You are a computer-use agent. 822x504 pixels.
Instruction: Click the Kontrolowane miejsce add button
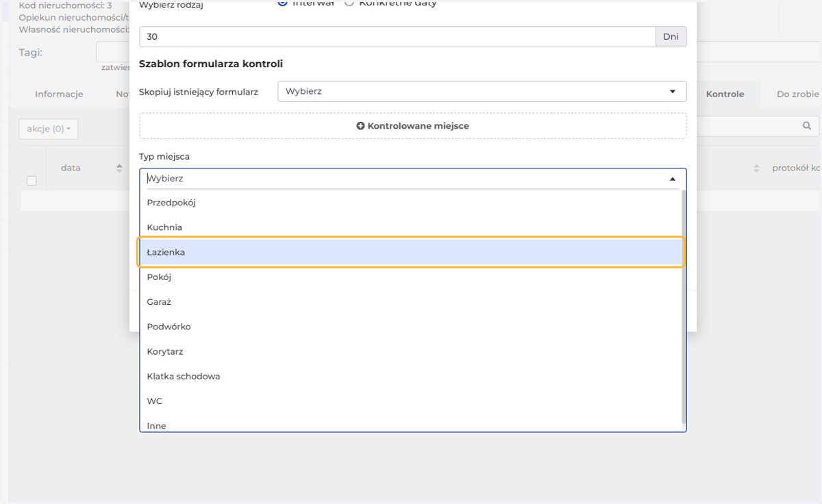(413, 126)
